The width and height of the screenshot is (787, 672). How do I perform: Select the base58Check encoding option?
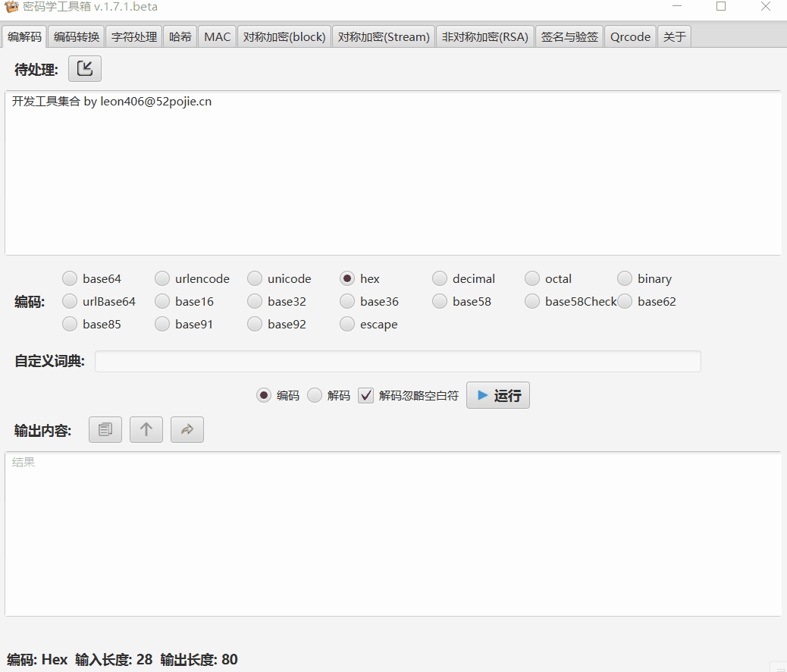[x=531, y=301]
